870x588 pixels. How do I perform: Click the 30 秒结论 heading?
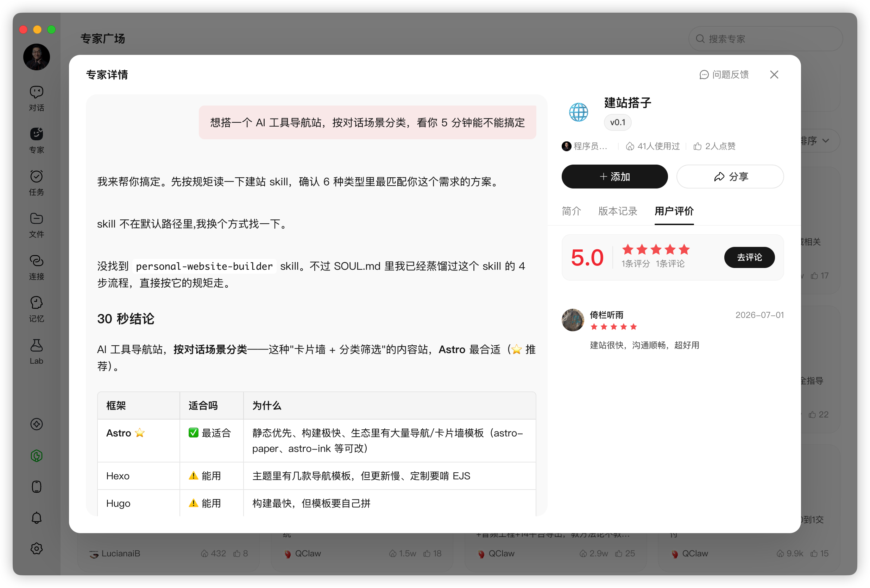tap(126, 319)
